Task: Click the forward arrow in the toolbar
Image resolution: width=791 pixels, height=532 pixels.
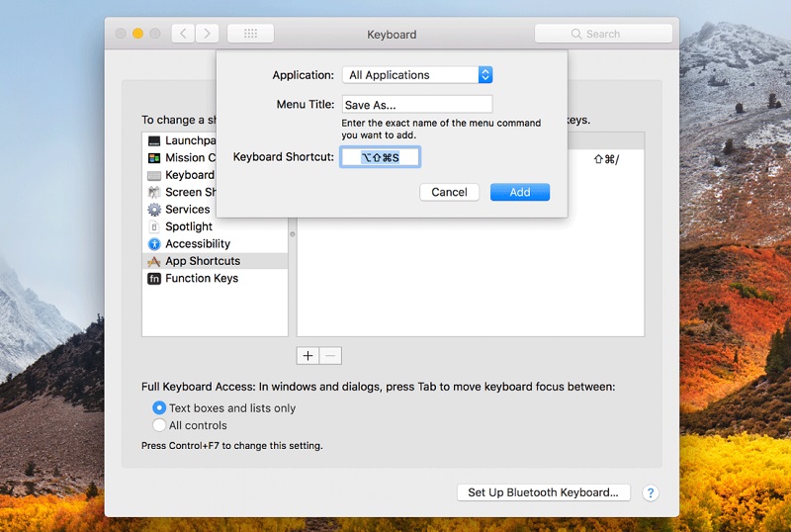Action: [x=208, y=34]
